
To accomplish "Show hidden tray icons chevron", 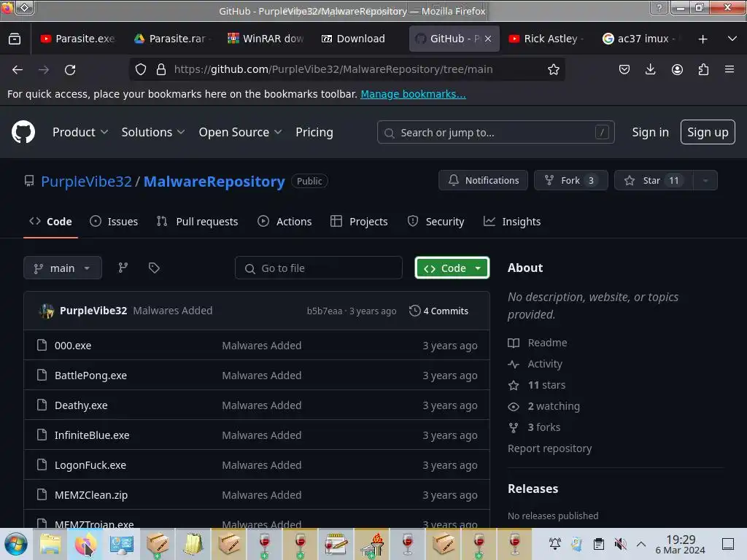I will (x=641, y=544).
